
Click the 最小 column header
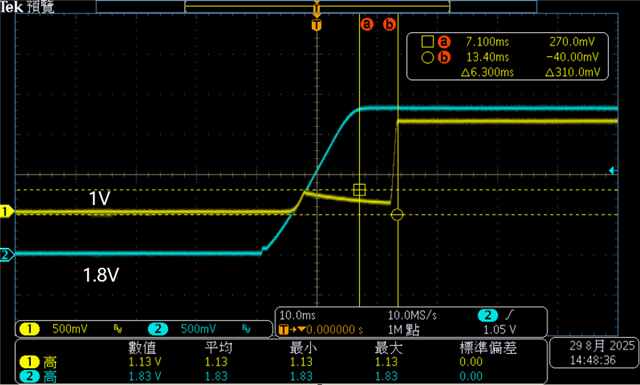303,348
